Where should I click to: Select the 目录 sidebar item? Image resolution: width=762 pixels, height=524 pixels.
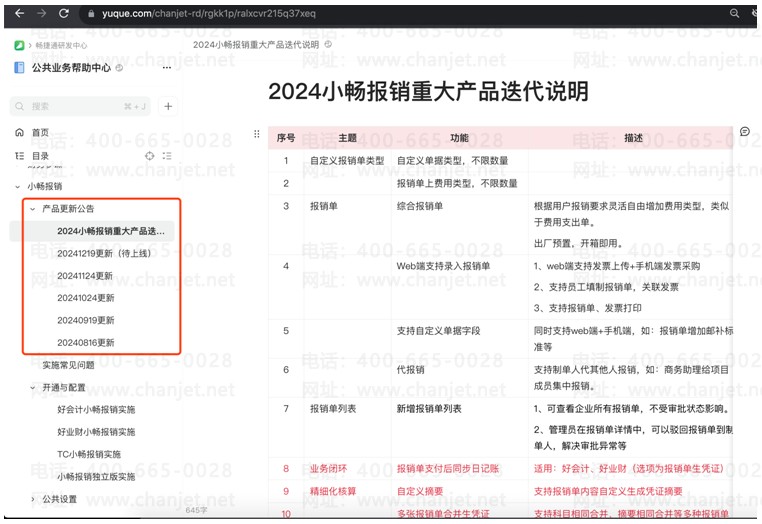coord(39,156)
